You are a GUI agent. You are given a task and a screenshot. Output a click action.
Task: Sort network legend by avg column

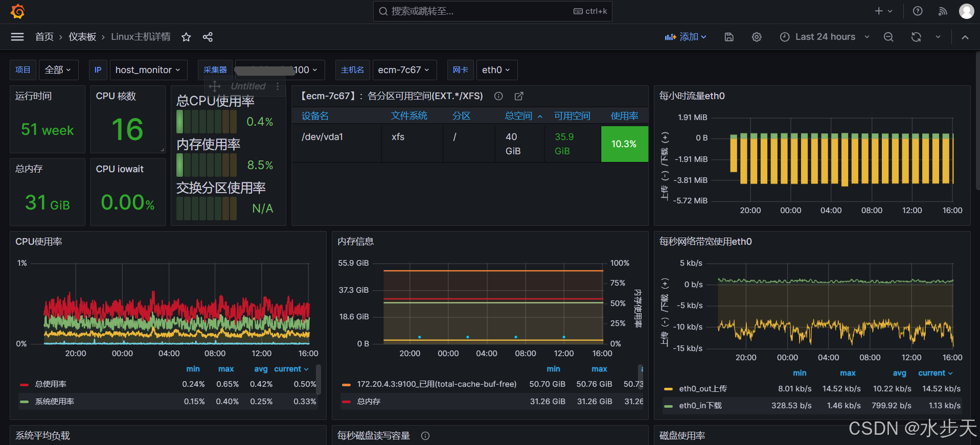(899, 373)
